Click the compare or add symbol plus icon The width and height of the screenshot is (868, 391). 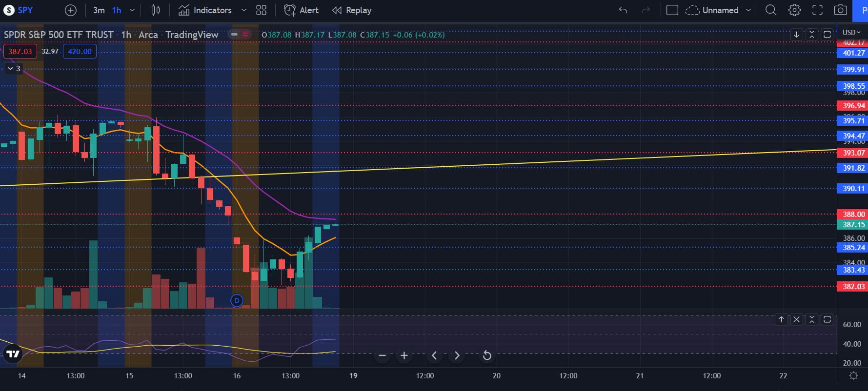[x=71, y=10]
